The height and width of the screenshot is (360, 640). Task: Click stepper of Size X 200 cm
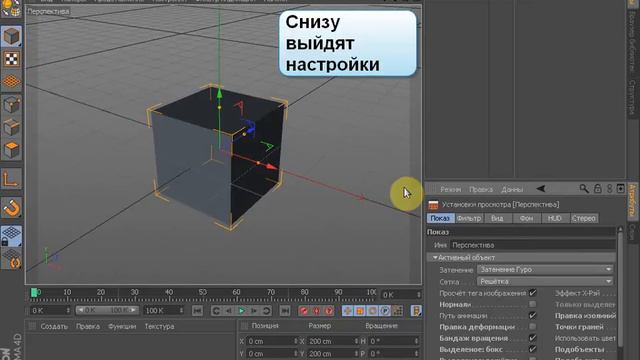tap(356, 341)
